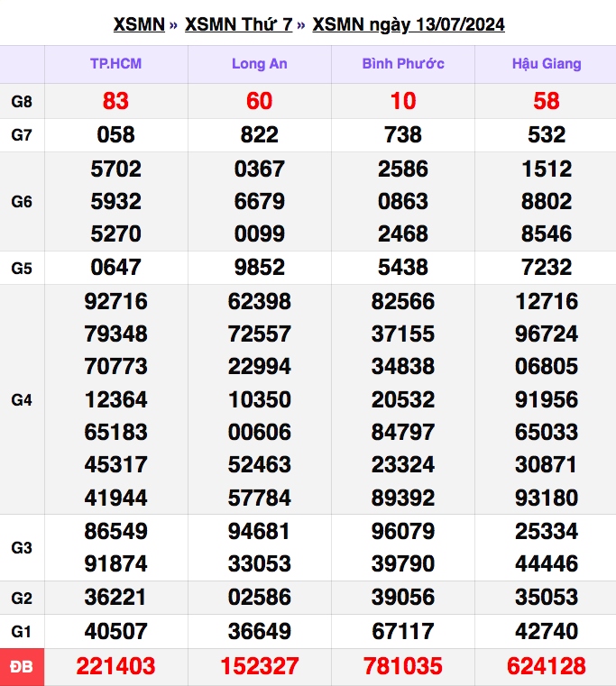Click G4 value 91956

point(547,399)
